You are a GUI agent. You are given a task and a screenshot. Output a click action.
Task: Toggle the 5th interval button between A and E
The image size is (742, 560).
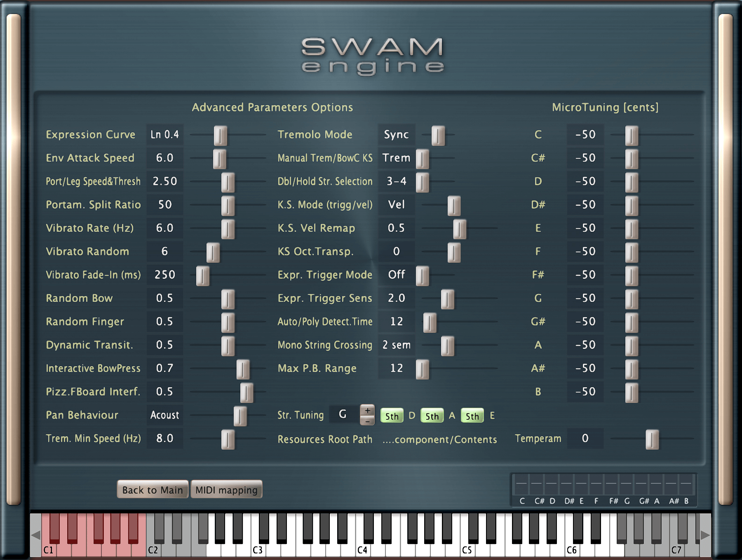[x=472, y=416]
